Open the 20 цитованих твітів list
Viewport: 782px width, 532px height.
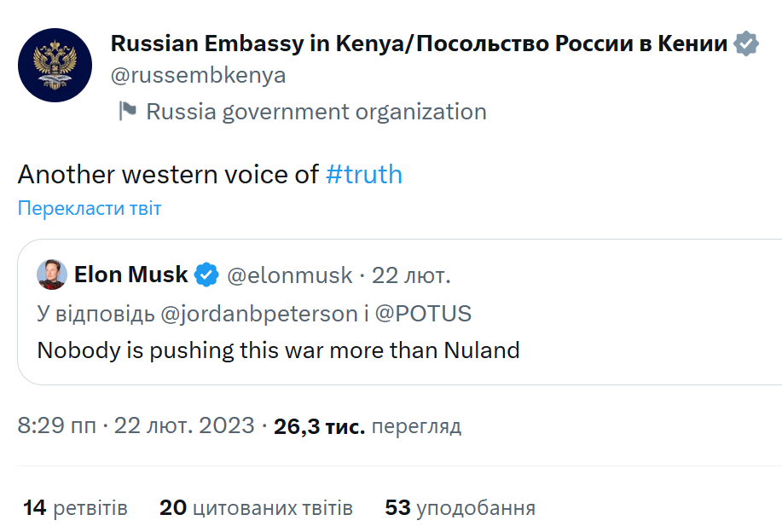(256, 509)
